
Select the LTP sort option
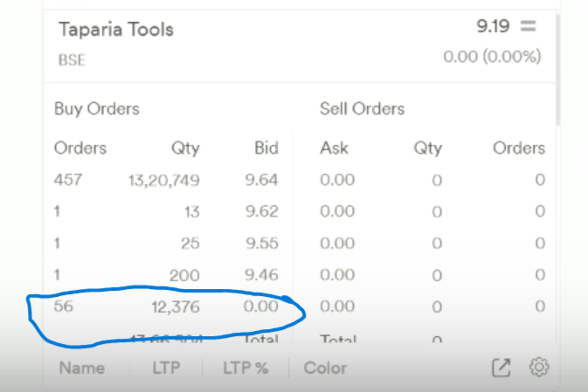tap(166, 368)
